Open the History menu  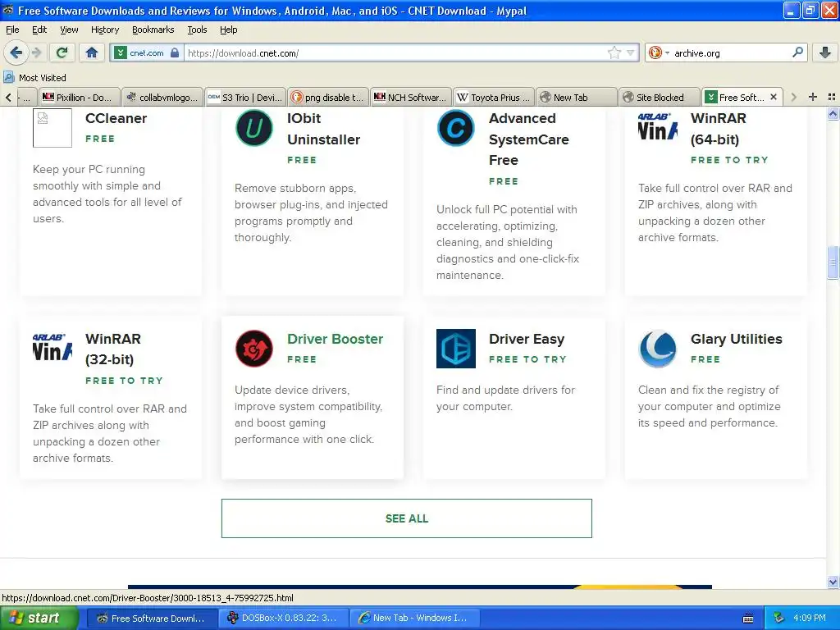(104, 30)
